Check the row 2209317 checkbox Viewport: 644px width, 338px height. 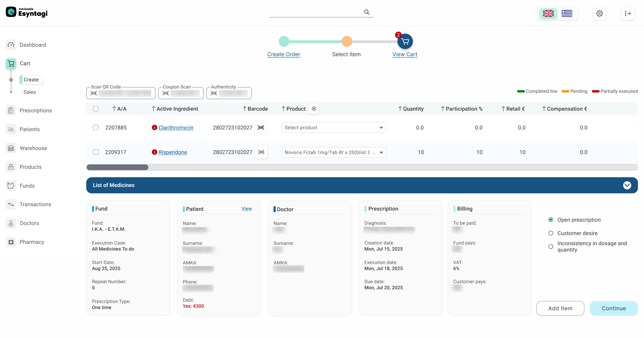(96, 152)
